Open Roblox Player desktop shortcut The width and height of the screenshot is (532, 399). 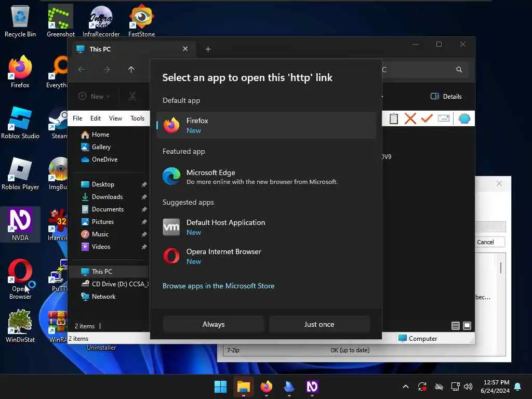point(20,174)
